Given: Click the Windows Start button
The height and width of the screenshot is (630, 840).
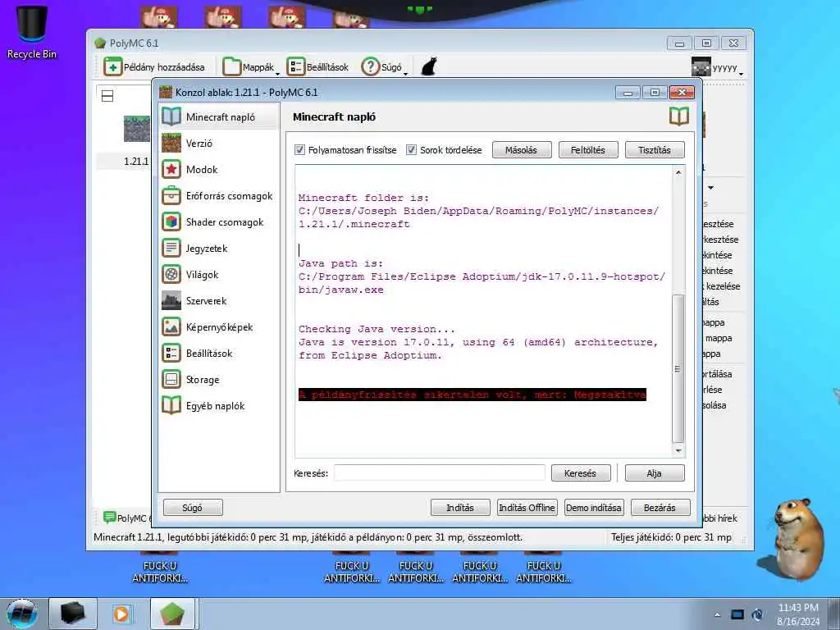Looking at the screenshot, I should [x=22, y=614].
